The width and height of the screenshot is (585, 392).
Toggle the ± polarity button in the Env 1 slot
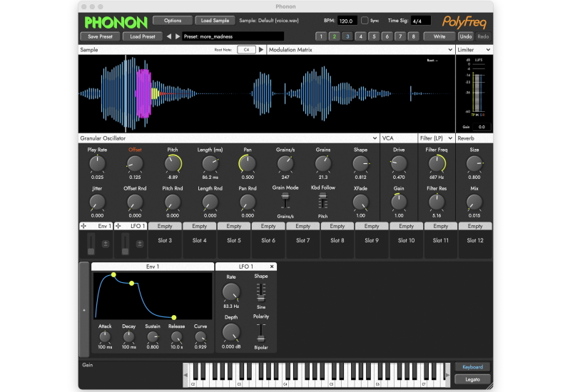106,244
